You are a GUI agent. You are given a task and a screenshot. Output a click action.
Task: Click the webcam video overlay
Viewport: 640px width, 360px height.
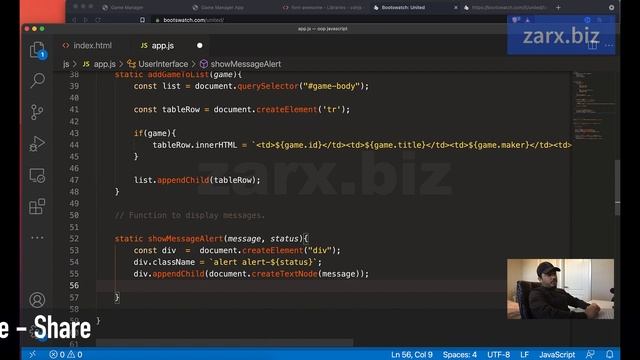coord(560,289)
